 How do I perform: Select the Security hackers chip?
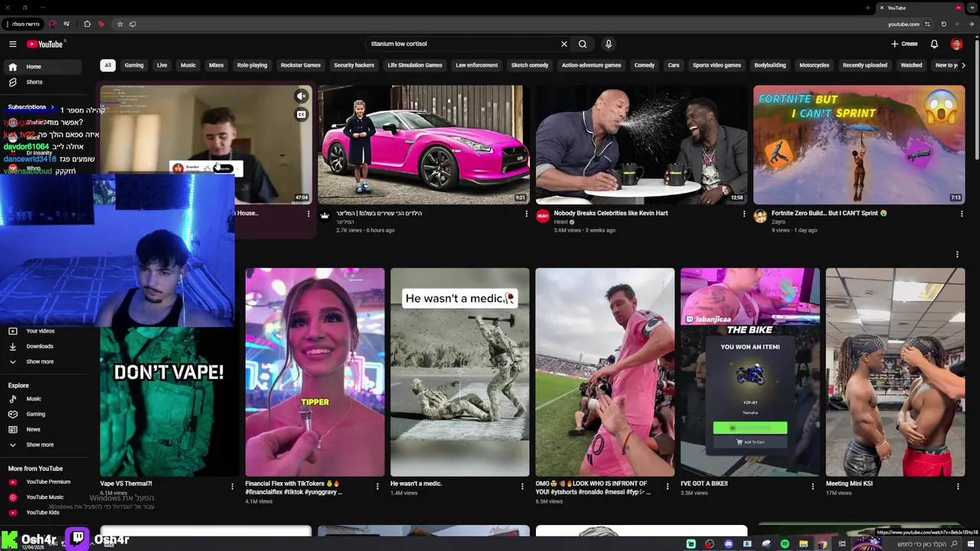[354, 65]
